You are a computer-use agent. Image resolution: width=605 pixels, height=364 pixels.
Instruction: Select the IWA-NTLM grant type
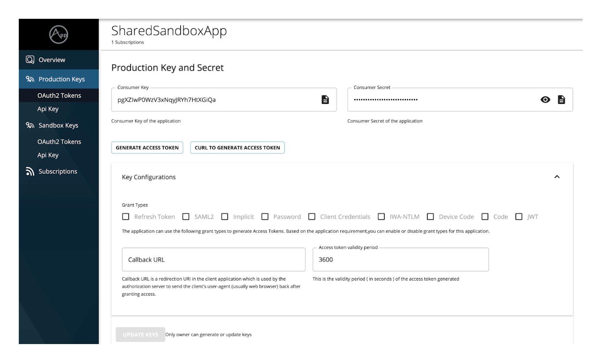click(x=381, y=216)
